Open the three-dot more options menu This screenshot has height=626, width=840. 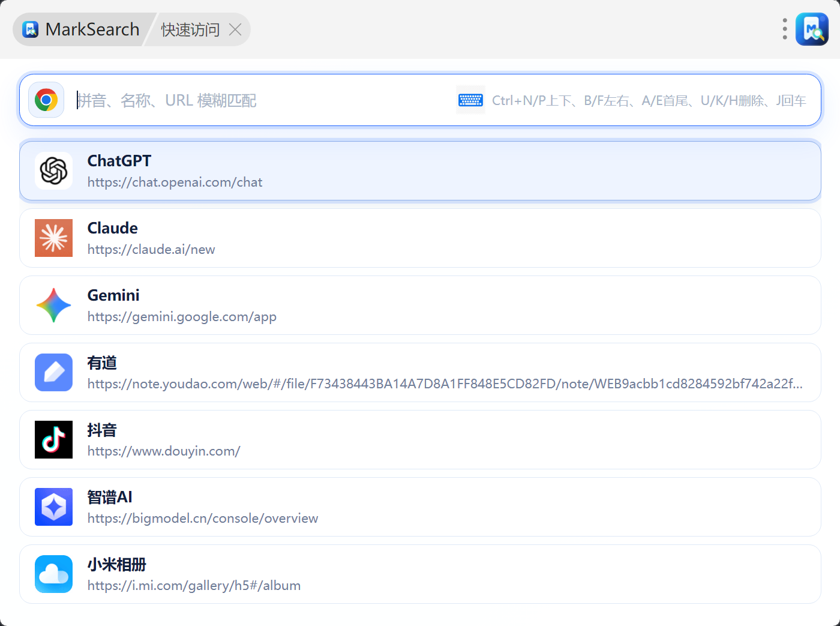[784, 29]
